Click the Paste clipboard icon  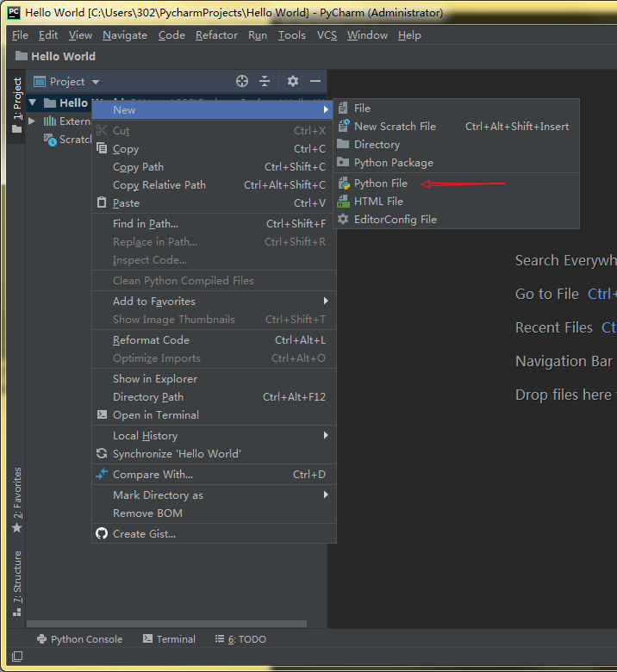102,202
